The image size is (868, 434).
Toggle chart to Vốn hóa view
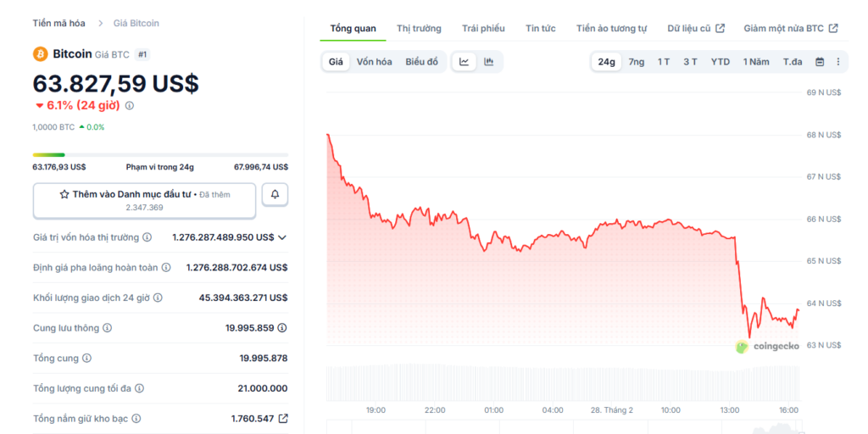(374, 62)
